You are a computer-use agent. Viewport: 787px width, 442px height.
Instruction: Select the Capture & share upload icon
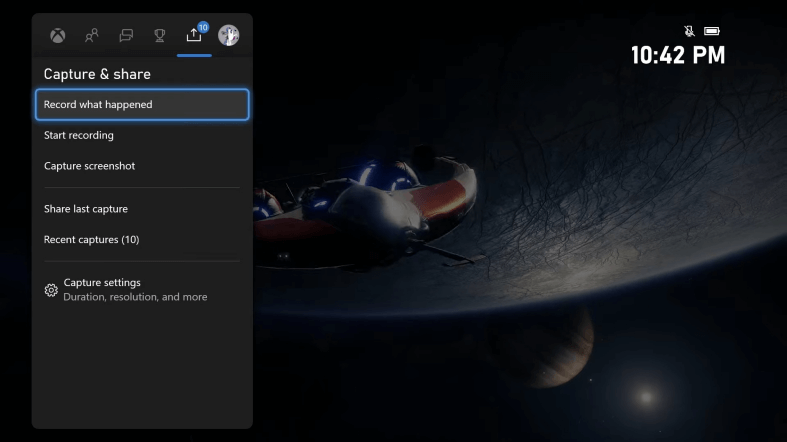click(x=194, y=36)
